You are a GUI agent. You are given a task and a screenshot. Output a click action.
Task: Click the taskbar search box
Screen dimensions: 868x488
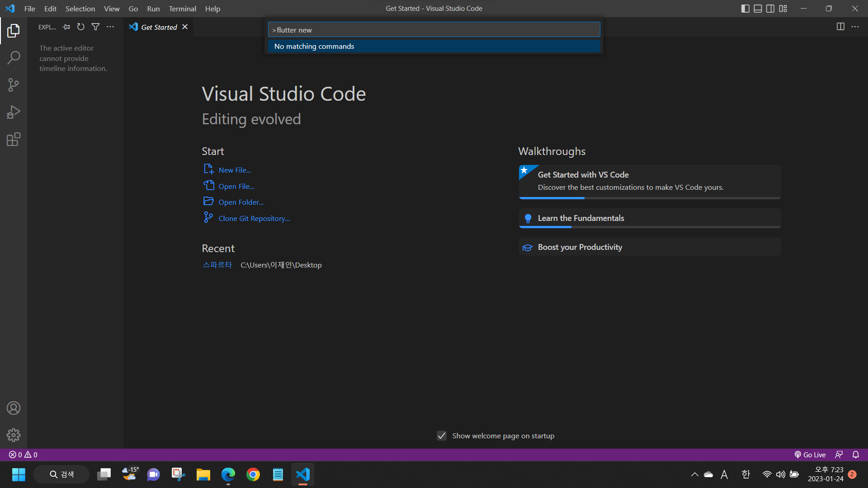(x=61, y=474)
